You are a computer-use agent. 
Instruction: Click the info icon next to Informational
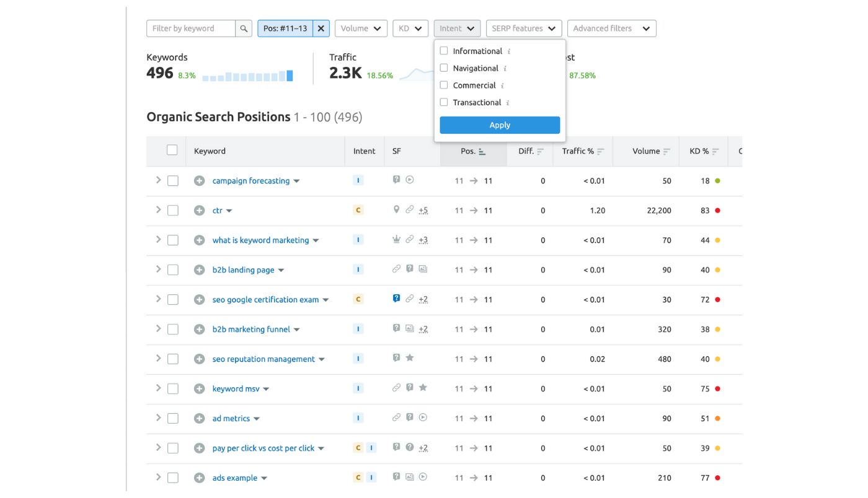(x=509, y=51)
